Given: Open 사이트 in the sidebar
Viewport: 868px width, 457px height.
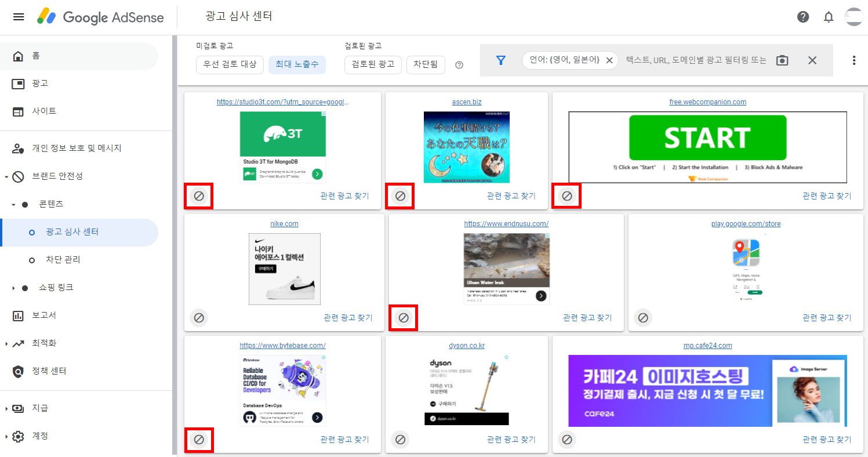Looking at the screenshot, I should [x=79, y=111].
